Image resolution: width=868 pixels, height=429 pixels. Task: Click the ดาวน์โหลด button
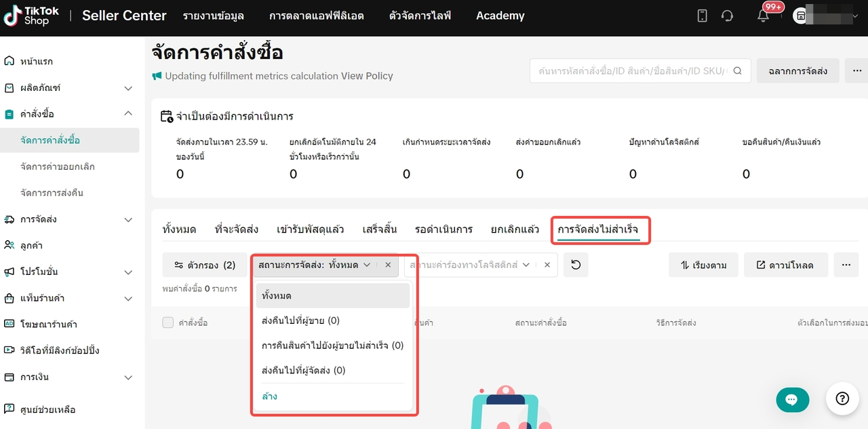(785, 265)
